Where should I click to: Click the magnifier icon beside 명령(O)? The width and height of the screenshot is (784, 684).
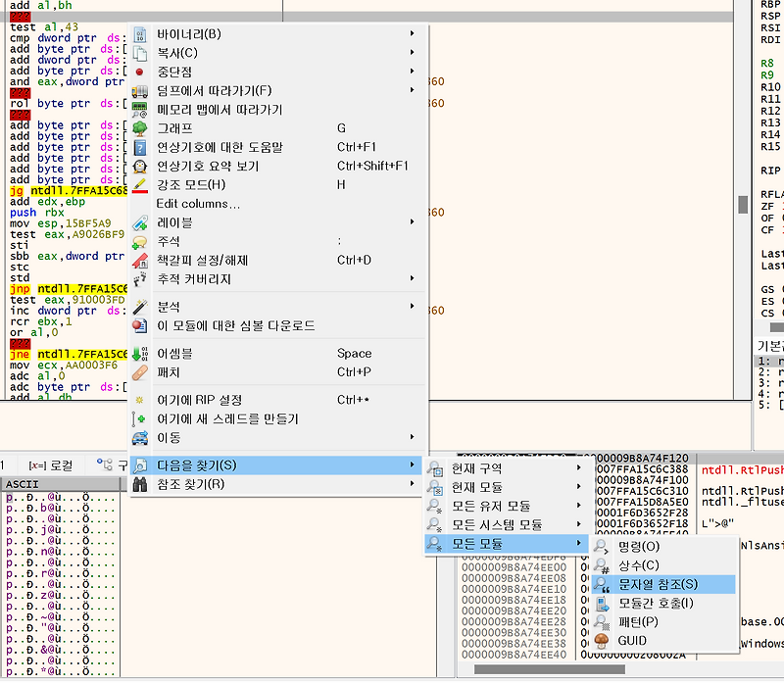(601, 548)
